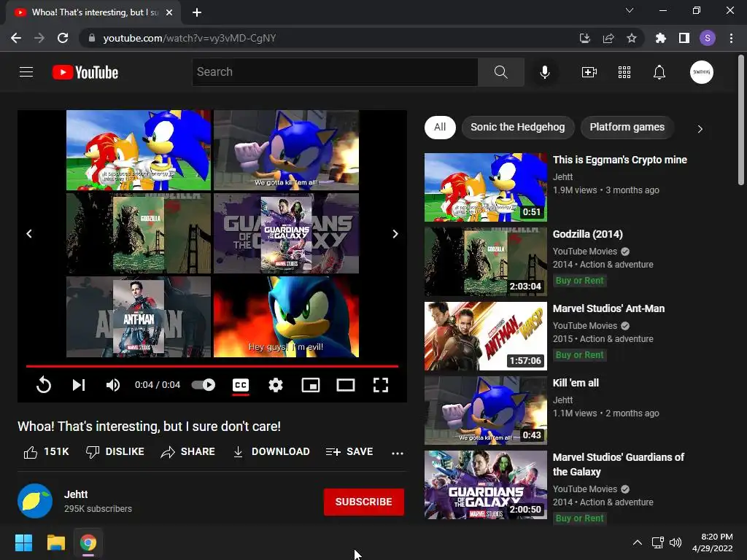Open the Godzilla (2014) title link
Image resolution: width=747 pixels, height=560 pixels.
pos(587,234)
